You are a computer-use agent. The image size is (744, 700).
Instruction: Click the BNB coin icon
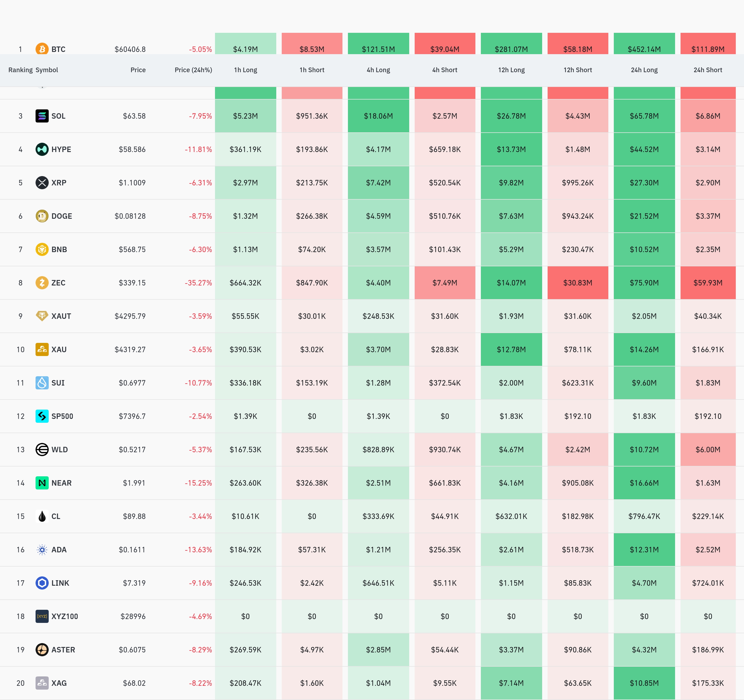pyautogui.click(x=42, y=249)
